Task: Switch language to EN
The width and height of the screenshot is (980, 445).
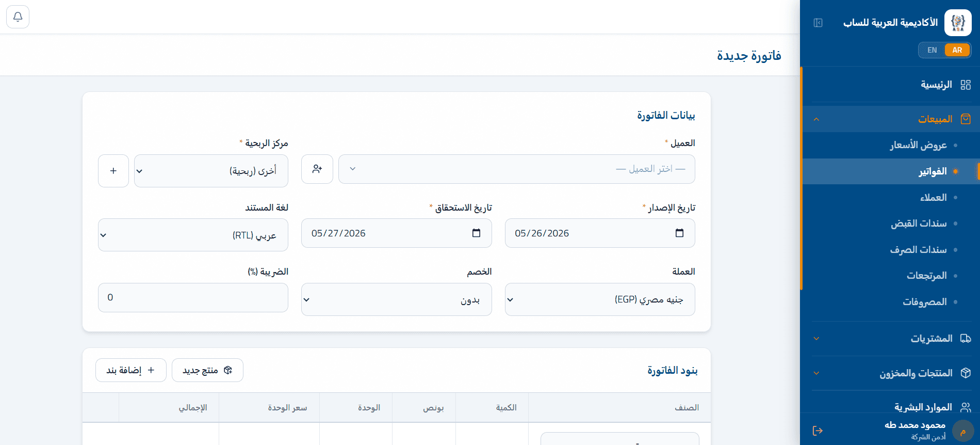Action: pyautogui.click(x=932, y=50)
